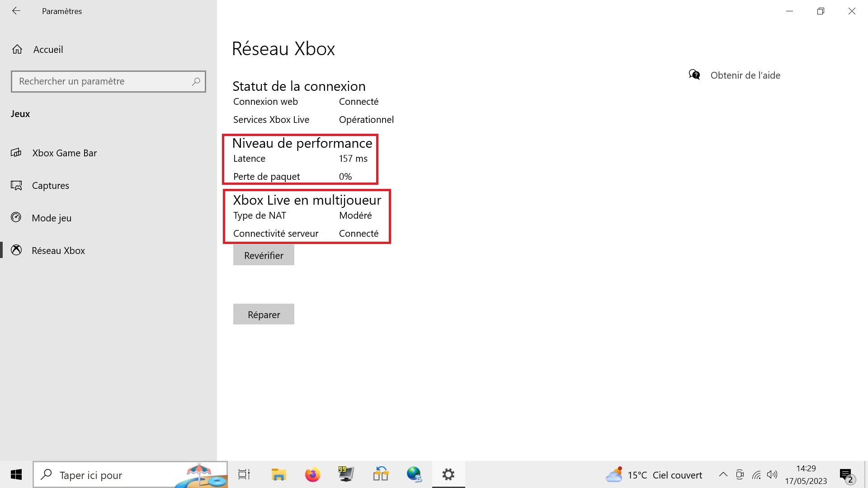Open Obtenir de l'aide link

coord(745,75)
